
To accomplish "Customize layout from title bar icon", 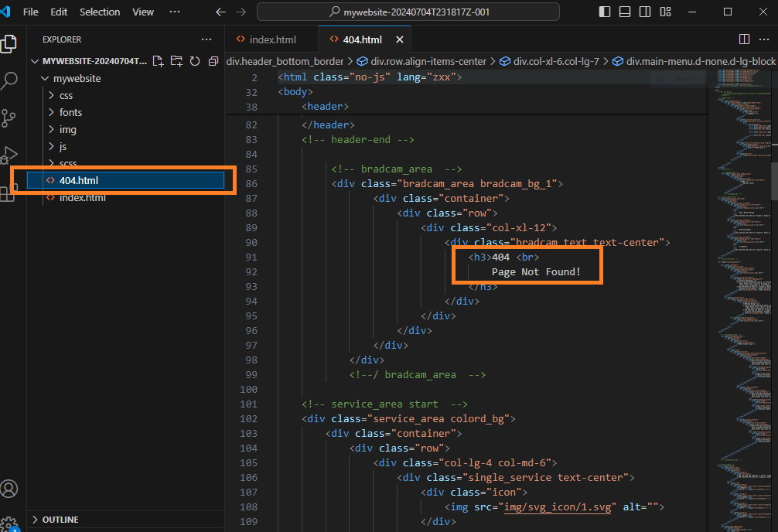I will coord(665,12).
